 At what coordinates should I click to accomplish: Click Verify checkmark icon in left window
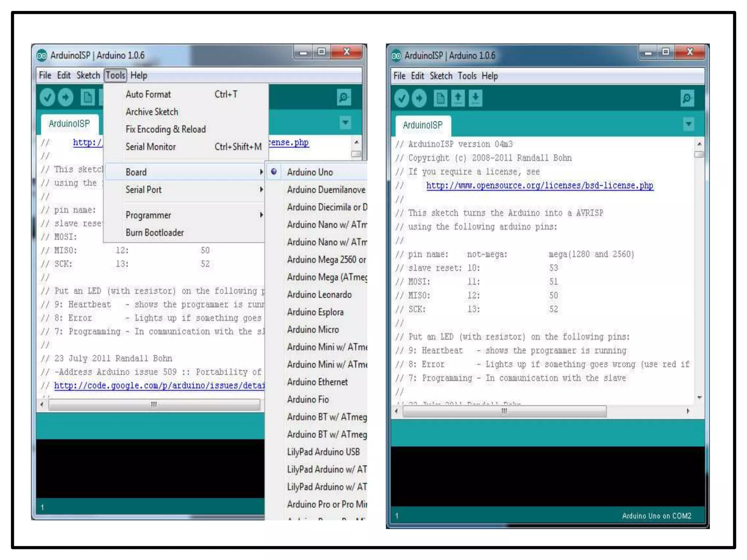click(47, 97)
